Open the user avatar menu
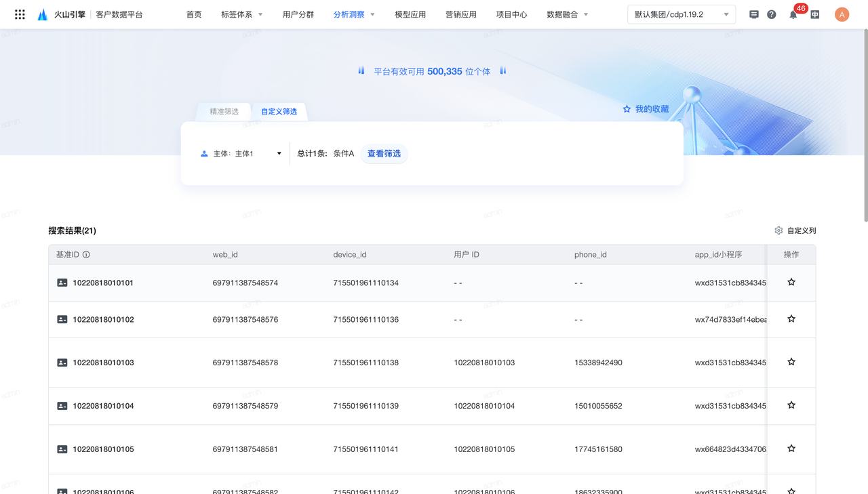This screenshot has height=494, width=868. click(x=842, y=14)
